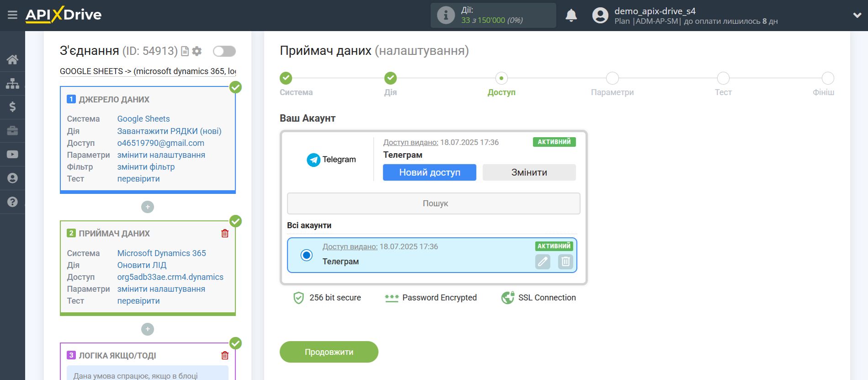The image size is (868, 380).
Task: Open the connection notes document icon
Action: click(x=185, y=51)
